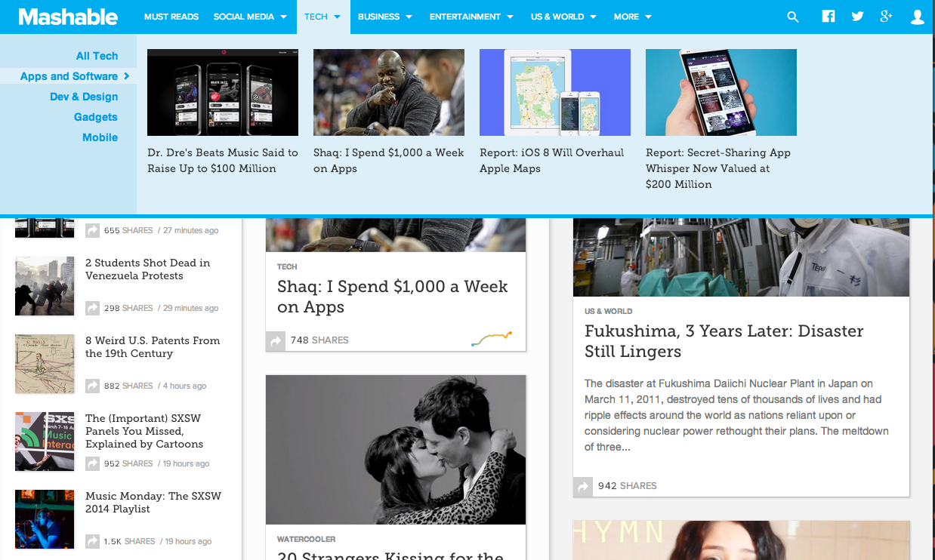
Task: Visit Mashable's Facebook page icon
Action: [829, 17]
